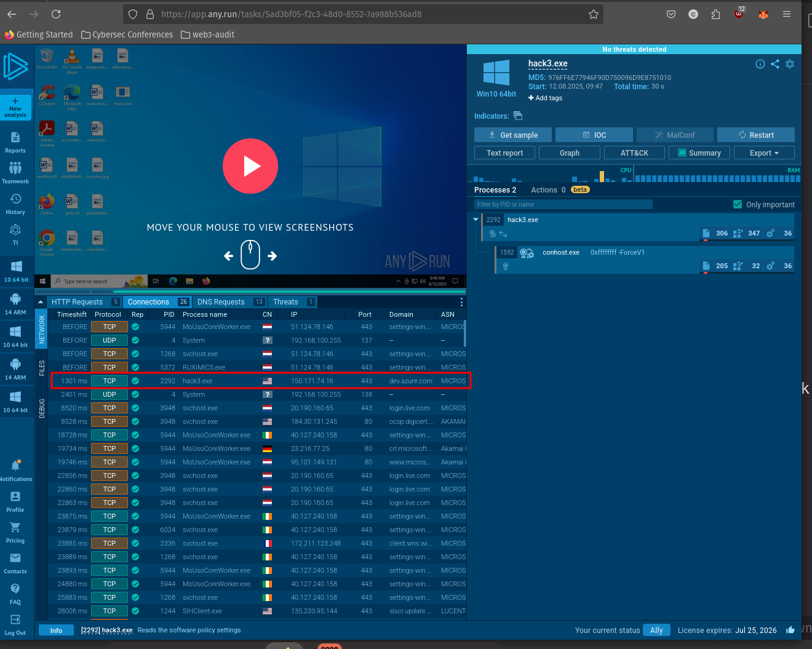
Task: Click the Indicators stacked-windows icon
Action: click(518, 116)
